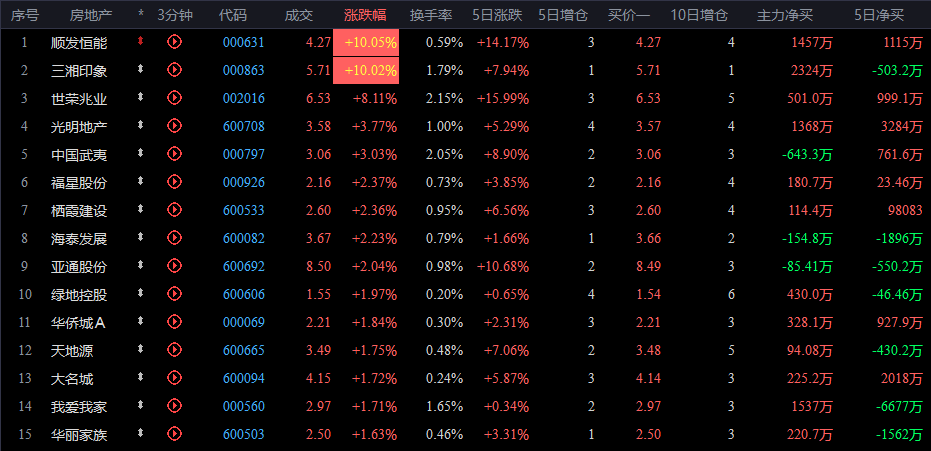Click the play circle icon for 海泰发展

click(x=175, y=239)
